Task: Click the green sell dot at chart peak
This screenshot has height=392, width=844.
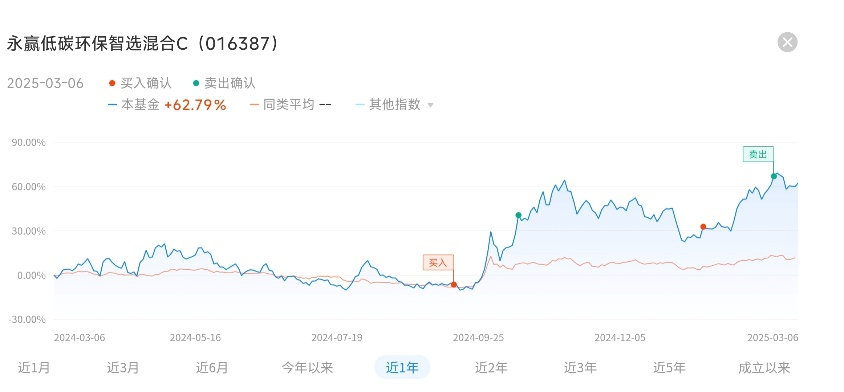Action: coord(773,176)
